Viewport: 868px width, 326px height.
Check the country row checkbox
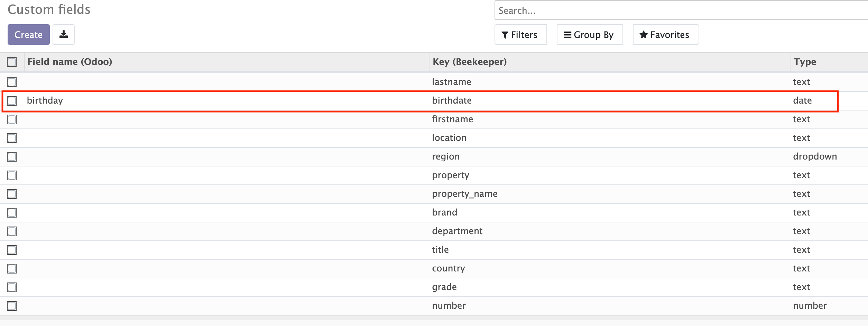click(x=12, y=269)
